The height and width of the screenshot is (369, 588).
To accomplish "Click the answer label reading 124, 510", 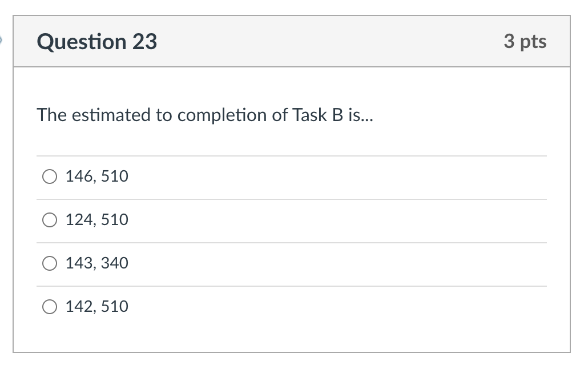I will pyautogui.click(x=96, y=220).
